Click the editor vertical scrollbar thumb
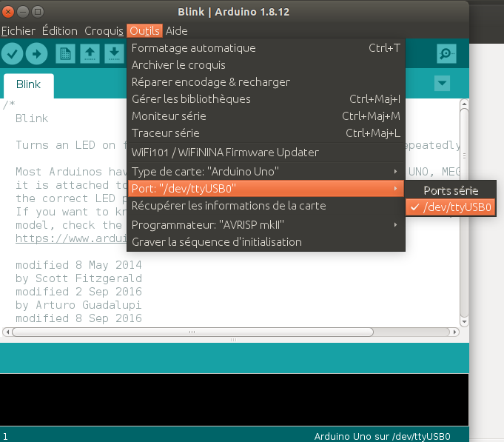The image size is (504, 442). (x=464, y=213)
